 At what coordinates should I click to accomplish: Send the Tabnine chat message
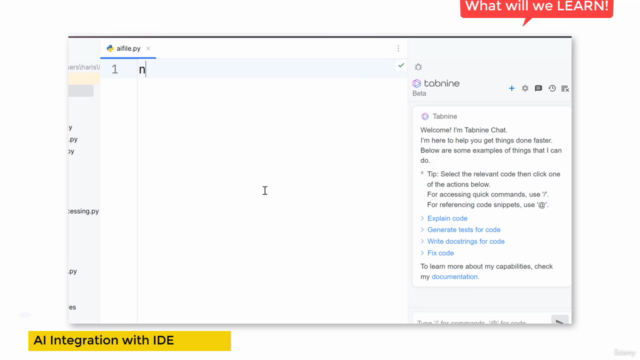[560, 321]
